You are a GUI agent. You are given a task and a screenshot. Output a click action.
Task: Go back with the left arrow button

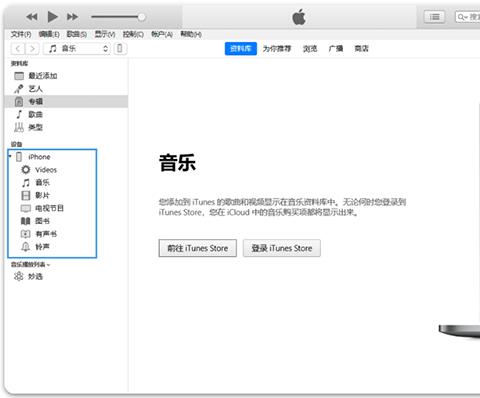18,49
